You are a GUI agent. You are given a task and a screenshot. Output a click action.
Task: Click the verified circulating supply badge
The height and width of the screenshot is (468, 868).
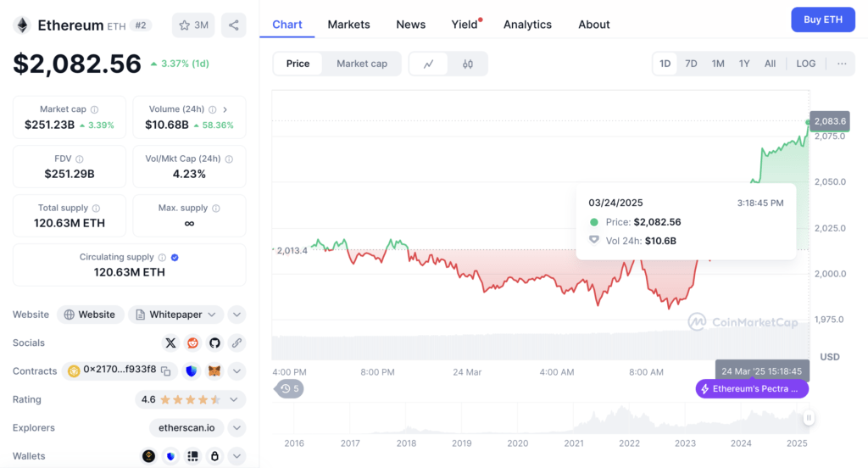175,258
